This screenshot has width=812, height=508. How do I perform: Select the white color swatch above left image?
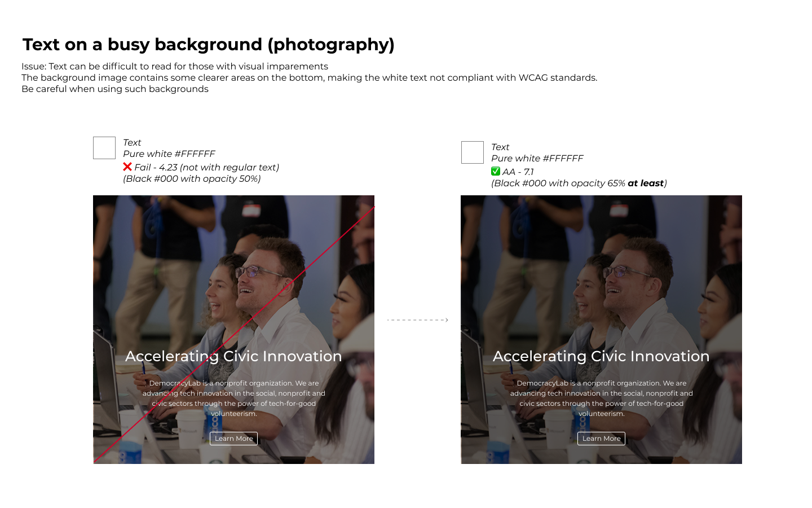tap(104, 148)
